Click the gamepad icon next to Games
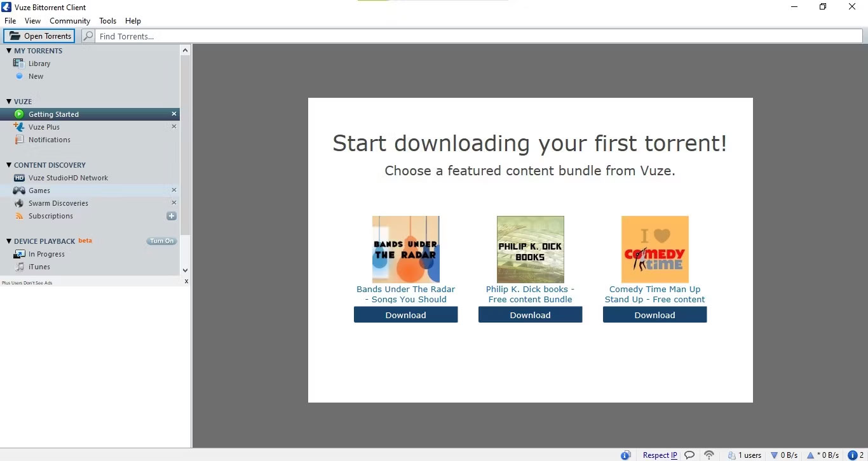 pos(19,190)
